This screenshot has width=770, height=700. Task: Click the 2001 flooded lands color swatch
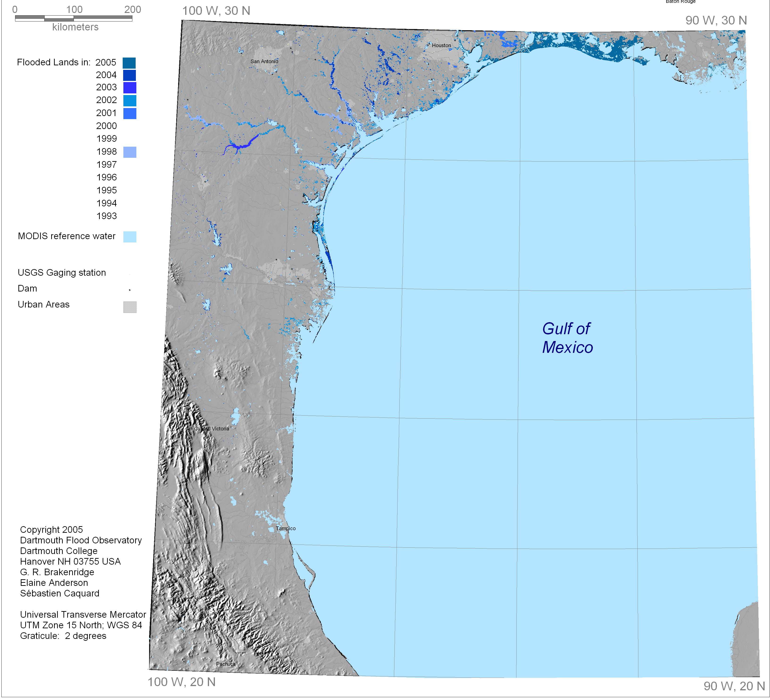tap(130, 113)
